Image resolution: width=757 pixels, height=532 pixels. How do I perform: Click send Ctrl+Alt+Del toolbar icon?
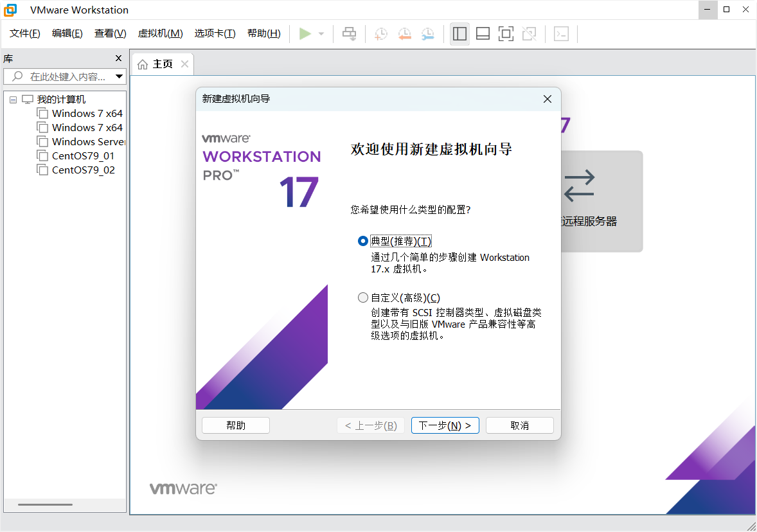349,34
